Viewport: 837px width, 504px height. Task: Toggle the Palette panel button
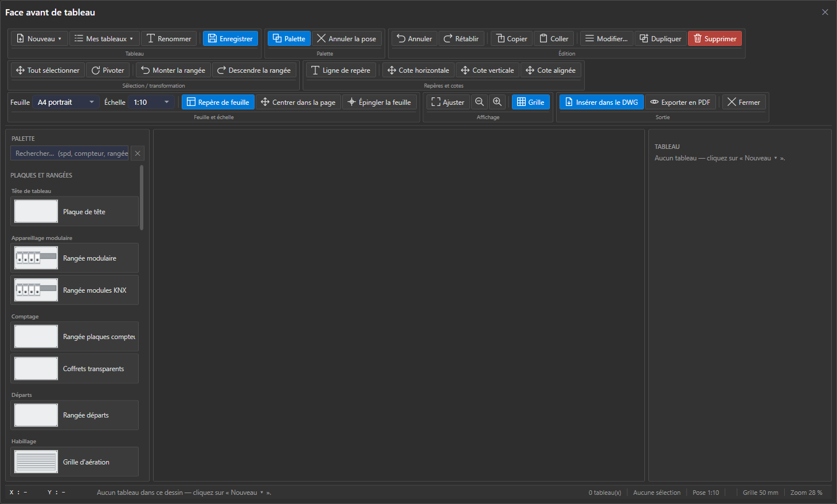[289, 38]
